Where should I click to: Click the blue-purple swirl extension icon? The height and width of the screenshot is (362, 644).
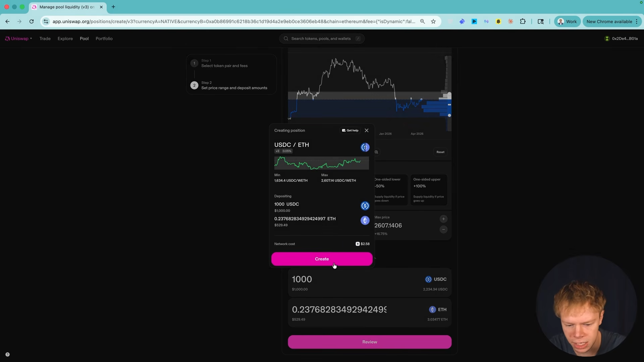462,21
